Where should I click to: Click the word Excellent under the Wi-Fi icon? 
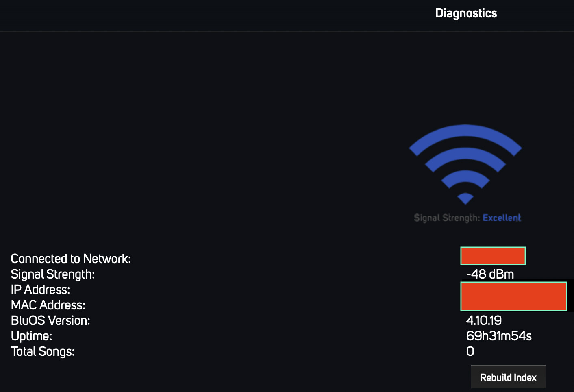502,218
